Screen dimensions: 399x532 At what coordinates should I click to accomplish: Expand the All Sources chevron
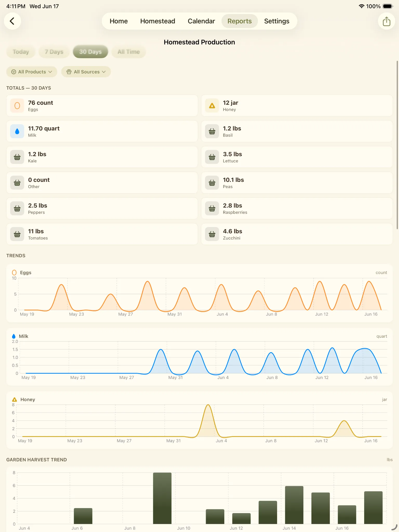tap(104, 72)
